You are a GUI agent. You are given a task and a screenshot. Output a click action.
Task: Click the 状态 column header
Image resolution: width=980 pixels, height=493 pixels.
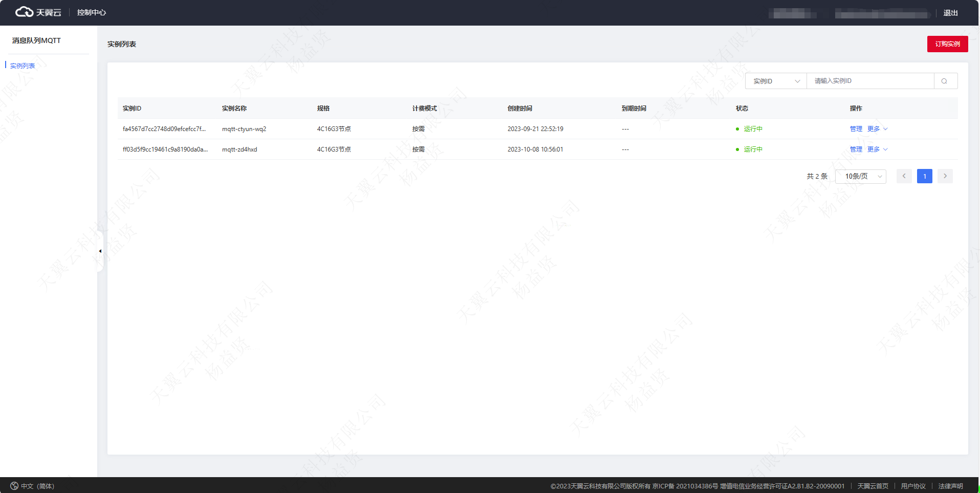[742, 109]
